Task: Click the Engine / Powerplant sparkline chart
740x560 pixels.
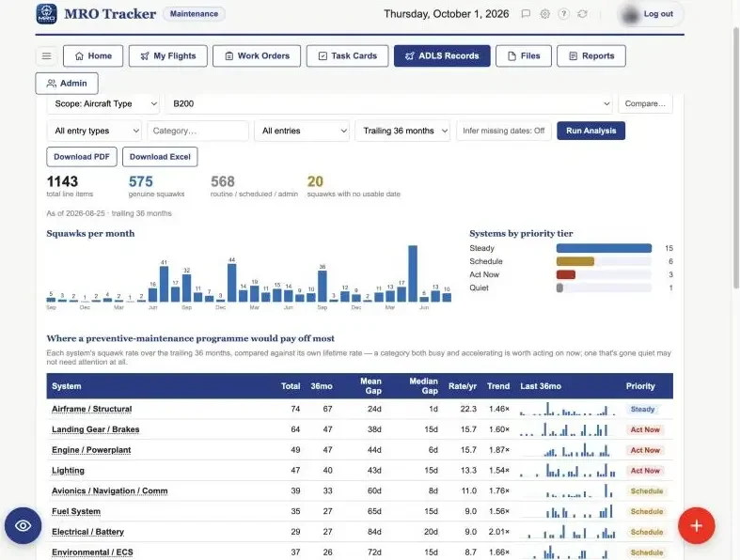Action: coord(567,450)
